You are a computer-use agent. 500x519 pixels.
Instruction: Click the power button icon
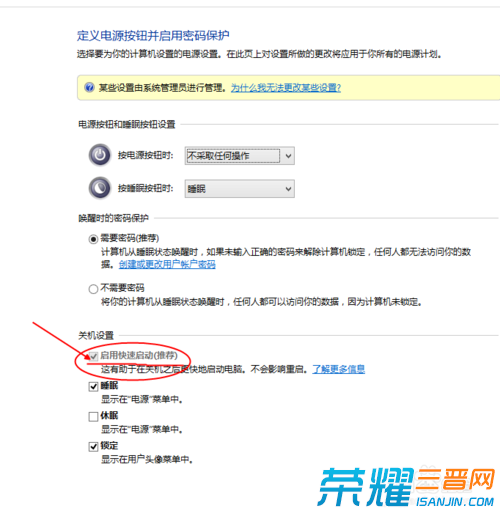click(x=100, y=155)
